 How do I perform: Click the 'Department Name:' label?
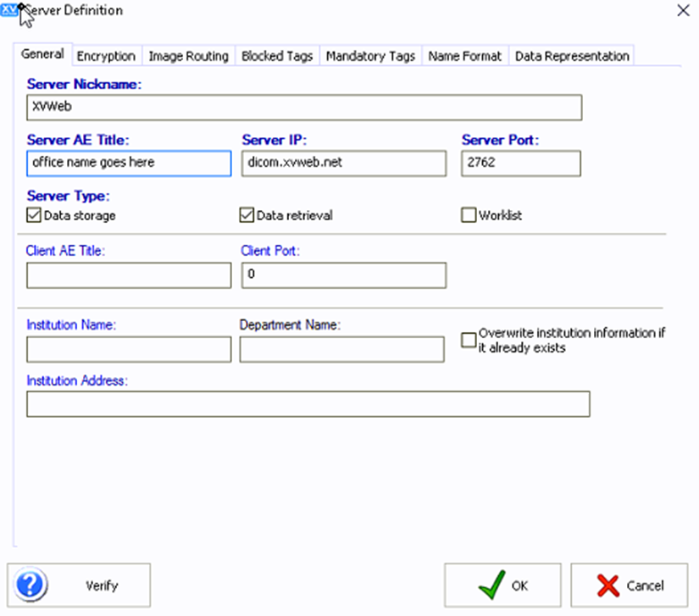pos(290,325)
